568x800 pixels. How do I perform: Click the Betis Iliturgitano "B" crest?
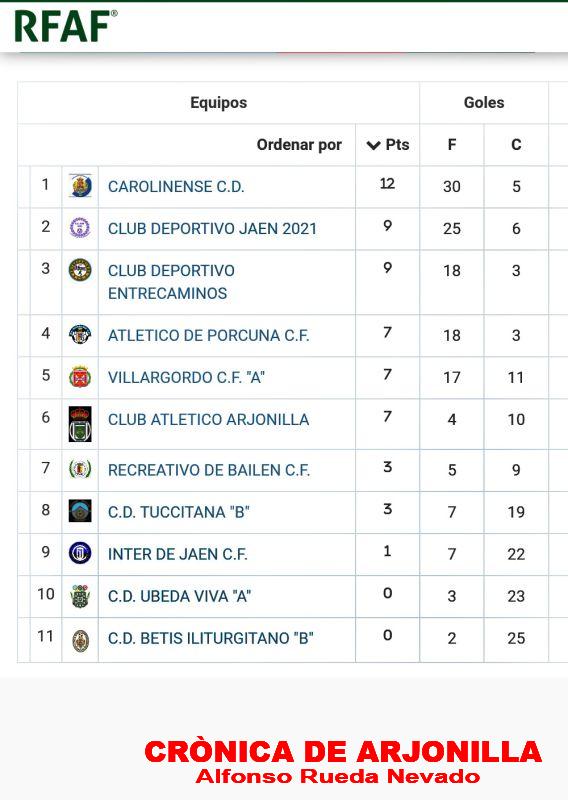click(81, 641)
